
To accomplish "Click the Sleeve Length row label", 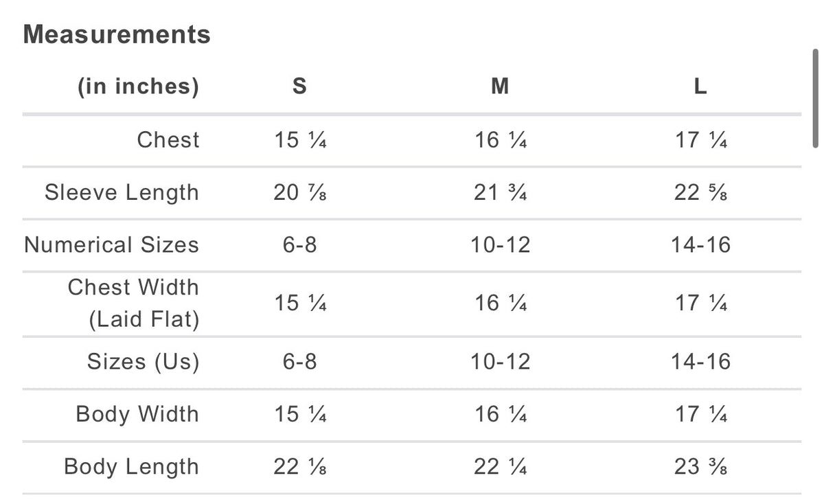I will point(122,192).
